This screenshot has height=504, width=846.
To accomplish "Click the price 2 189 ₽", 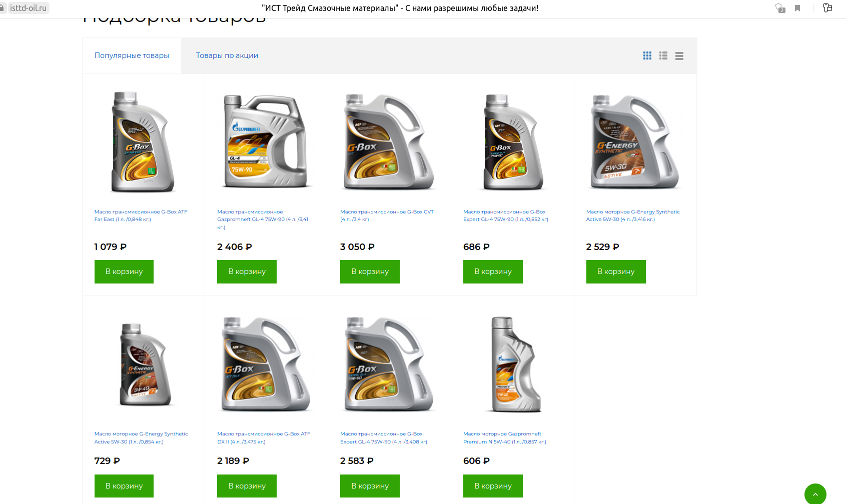I will pyautogui.click(x=233, y=461).
